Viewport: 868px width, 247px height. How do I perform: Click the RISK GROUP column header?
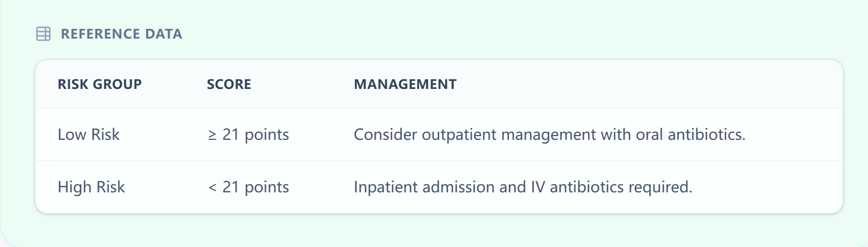[x=100, y=84]
